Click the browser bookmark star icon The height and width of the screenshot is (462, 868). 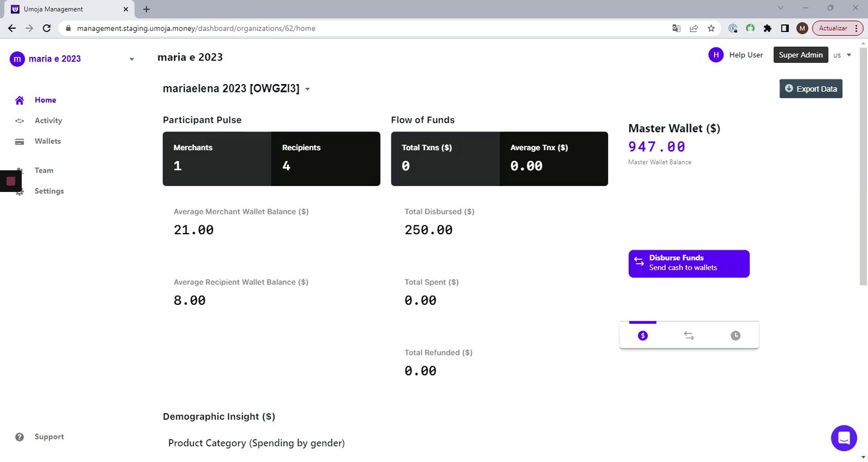coord(711,28)
